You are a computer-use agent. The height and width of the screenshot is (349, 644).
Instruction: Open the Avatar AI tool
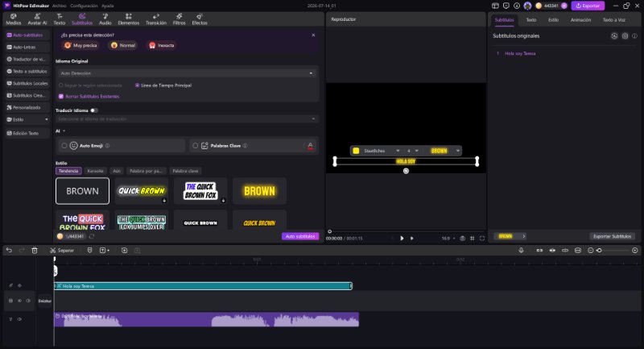(x=37, y=19)
